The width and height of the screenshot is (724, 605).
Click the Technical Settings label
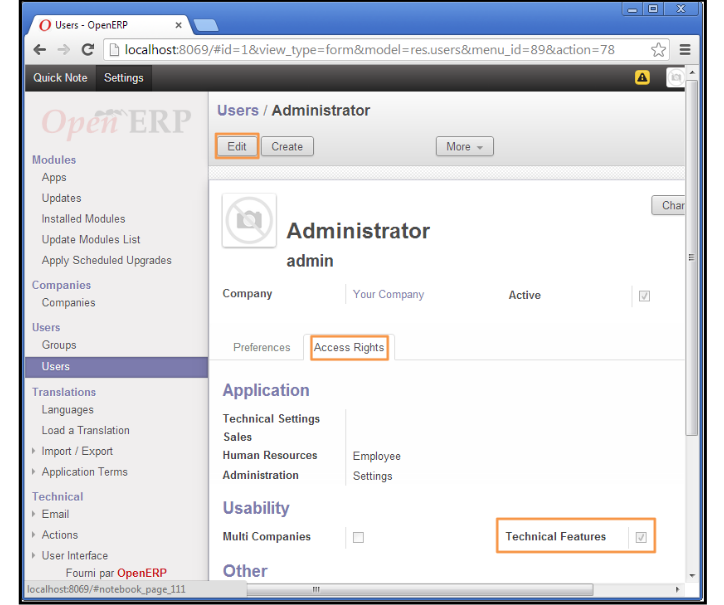point(271,419)
